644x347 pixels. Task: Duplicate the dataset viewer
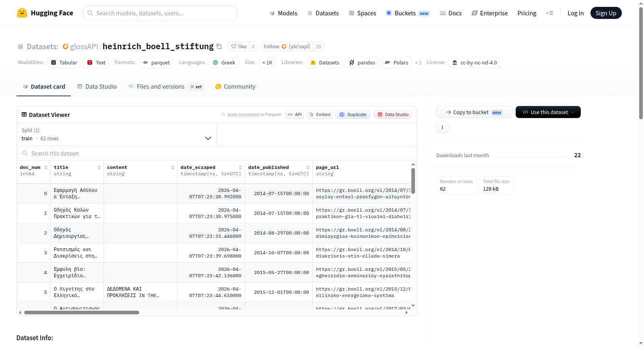click(353, 114)
